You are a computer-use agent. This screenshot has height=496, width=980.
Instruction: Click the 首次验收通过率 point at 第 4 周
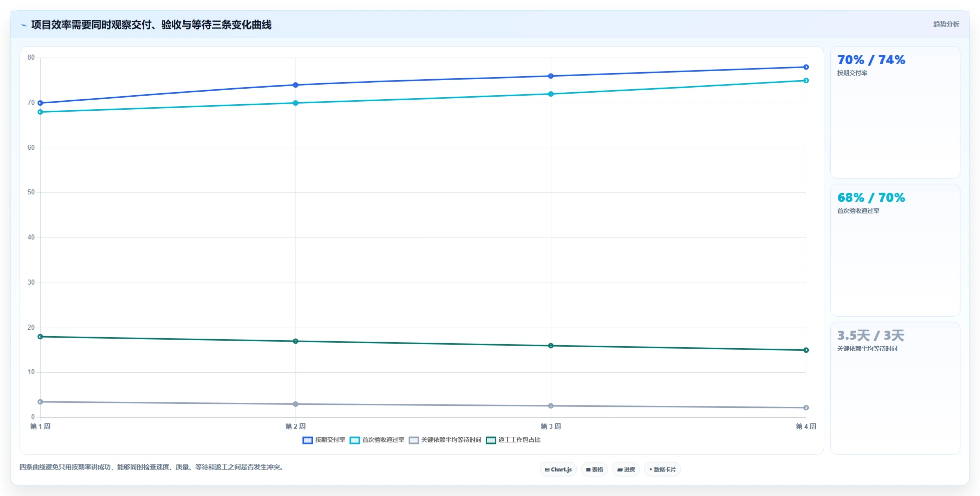click(806, 81)
